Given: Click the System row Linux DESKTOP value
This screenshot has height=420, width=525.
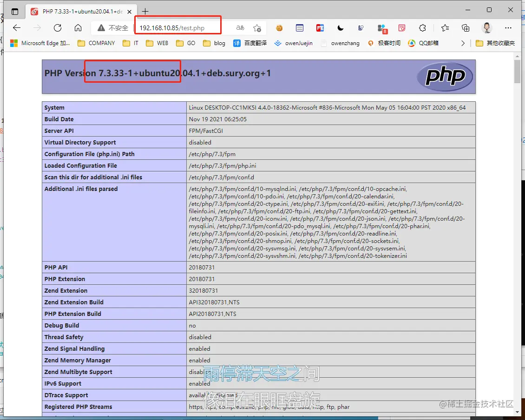Looking at the screenshot, I should (327, 108).
